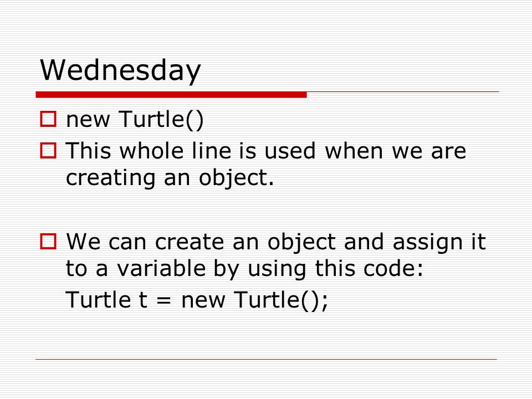
Task: Click the word 'This' starting the second bullet
Action: coord(88,151)
